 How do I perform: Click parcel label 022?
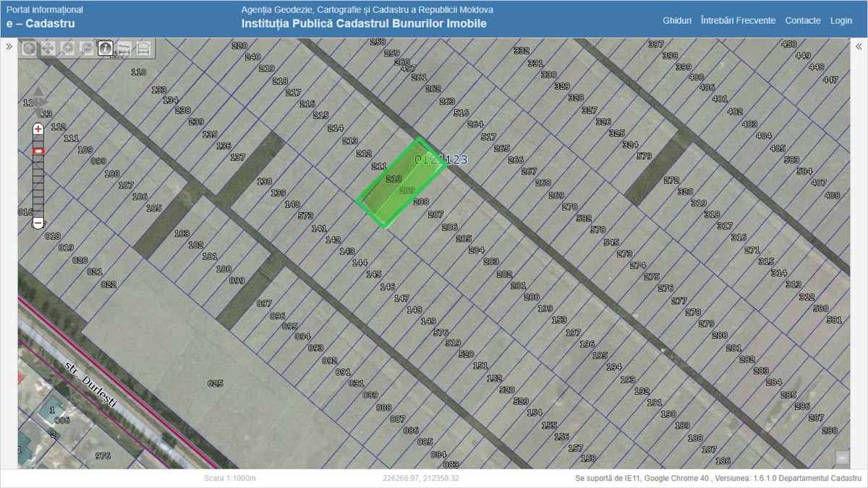109,284
